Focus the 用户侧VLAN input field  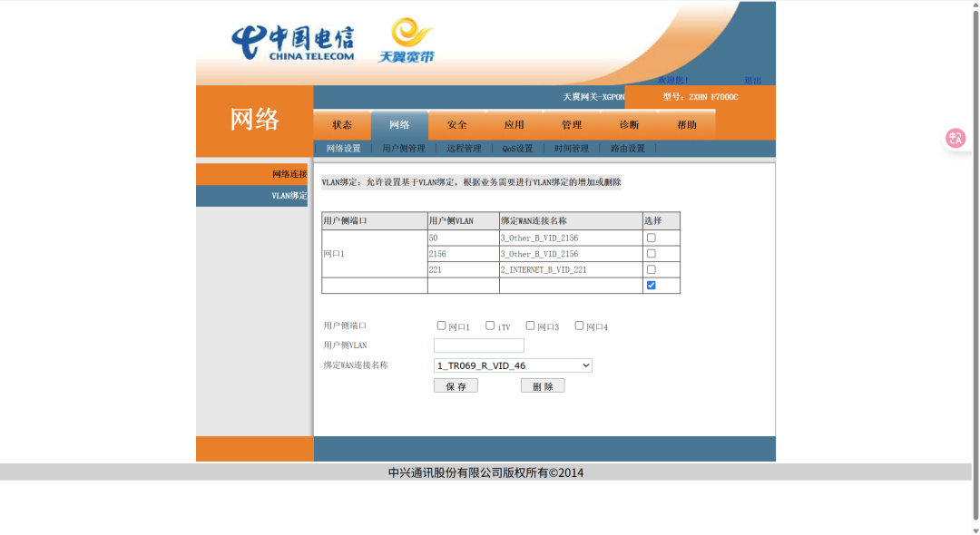(479, 345)
